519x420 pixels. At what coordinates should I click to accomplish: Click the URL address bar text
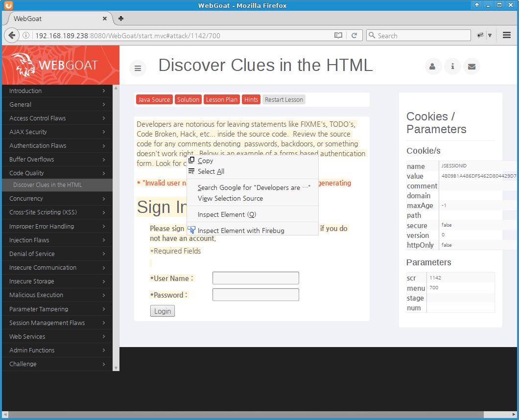tap(128, 36)
